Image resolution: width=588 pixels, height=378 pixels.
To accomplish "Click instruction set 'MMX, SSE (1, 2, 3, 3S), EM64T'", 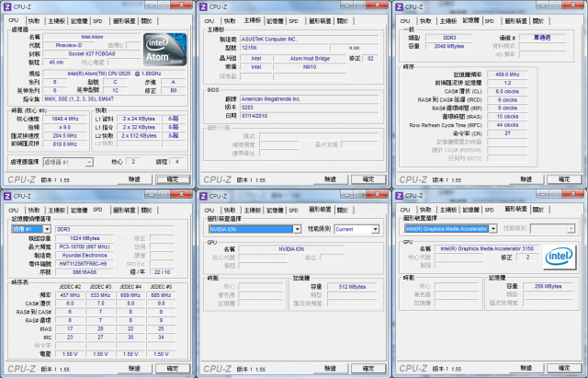I will (x=114, y=99).
